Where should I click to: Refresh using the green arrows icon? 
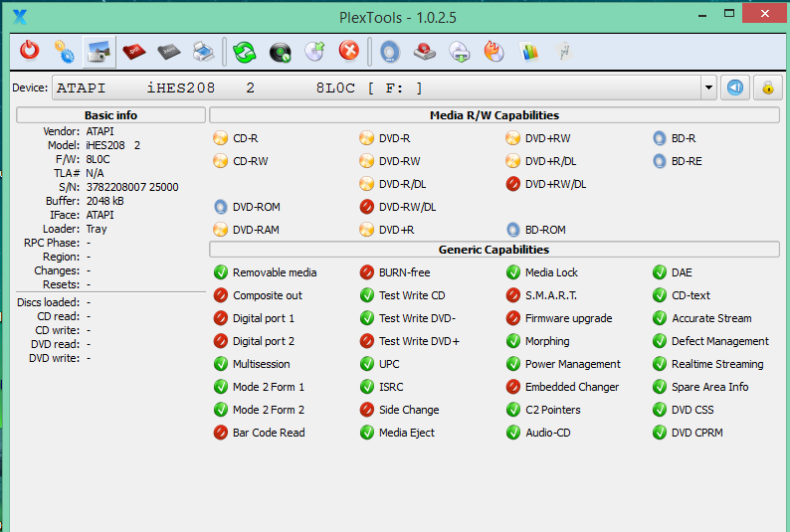pos(245,52)
